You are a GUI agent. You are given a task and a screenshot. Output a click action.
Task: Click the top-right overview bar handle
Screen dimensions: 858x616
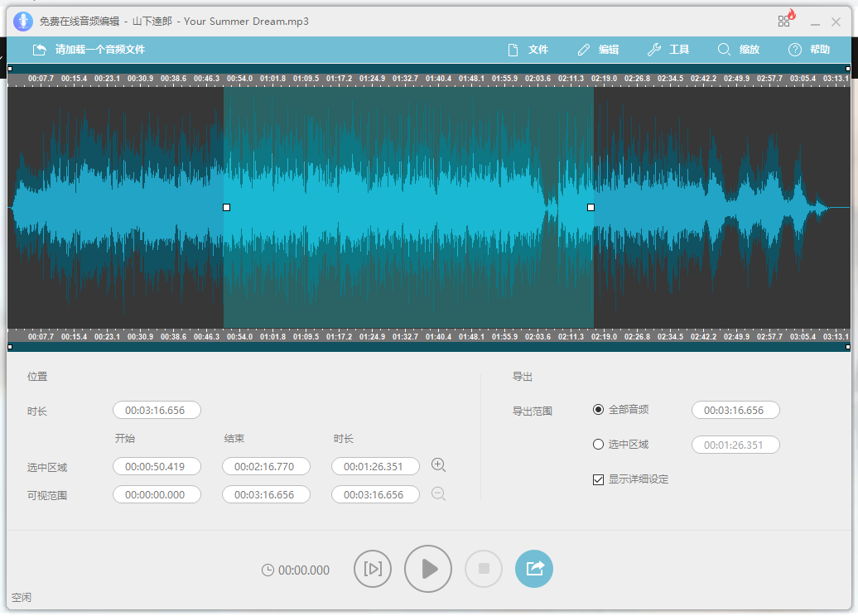pyautogui.click(x=848, y=69)
